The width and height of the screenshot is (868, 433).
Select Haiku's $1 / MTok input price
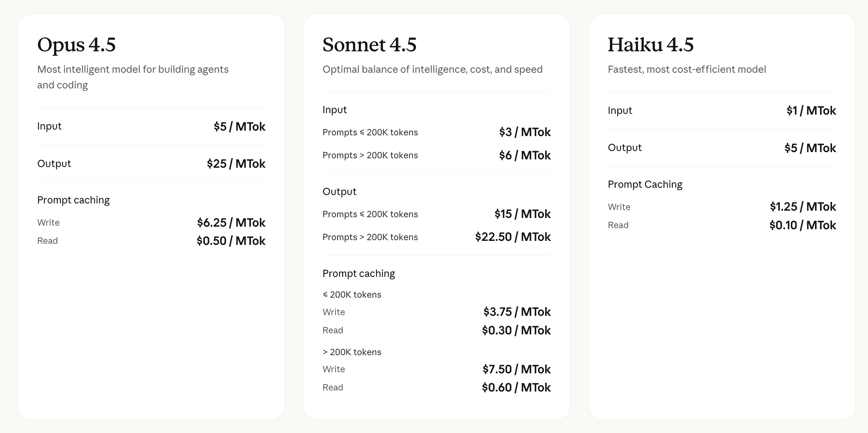[x=811, y=111]
